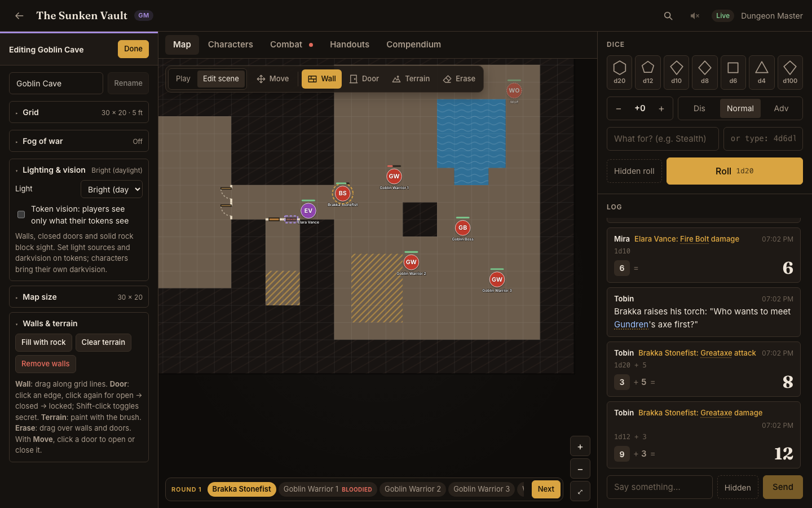Switch to Play mode
This screenshot has width=812, height=508.
(x=183, y=79)
